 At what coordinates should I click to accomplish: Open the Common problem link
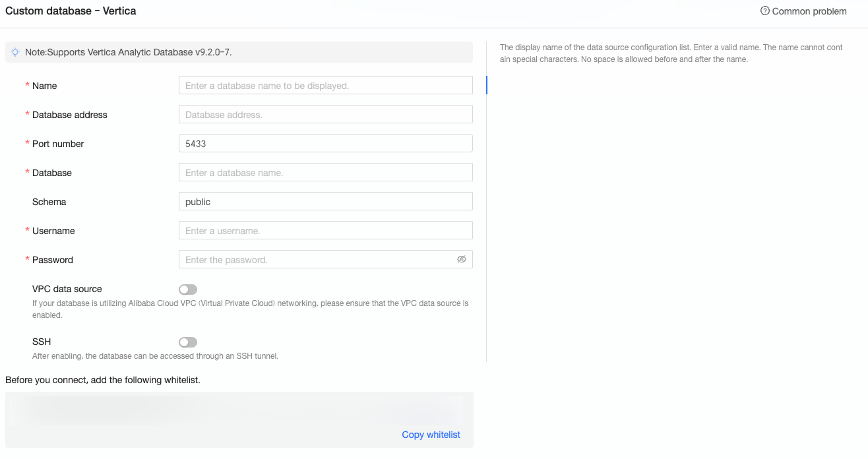(809, 11)
